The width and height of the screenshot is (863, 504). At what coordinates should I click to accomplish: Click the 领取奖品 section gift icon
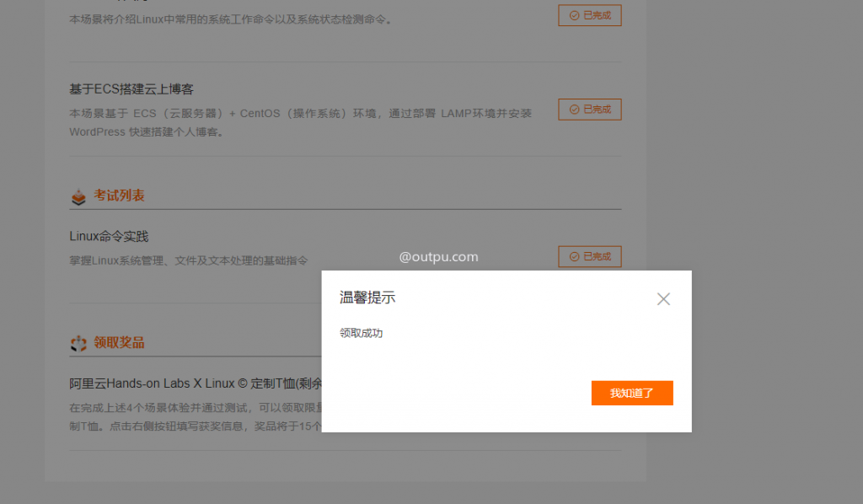pyautogui.click(x=78, y=343)
